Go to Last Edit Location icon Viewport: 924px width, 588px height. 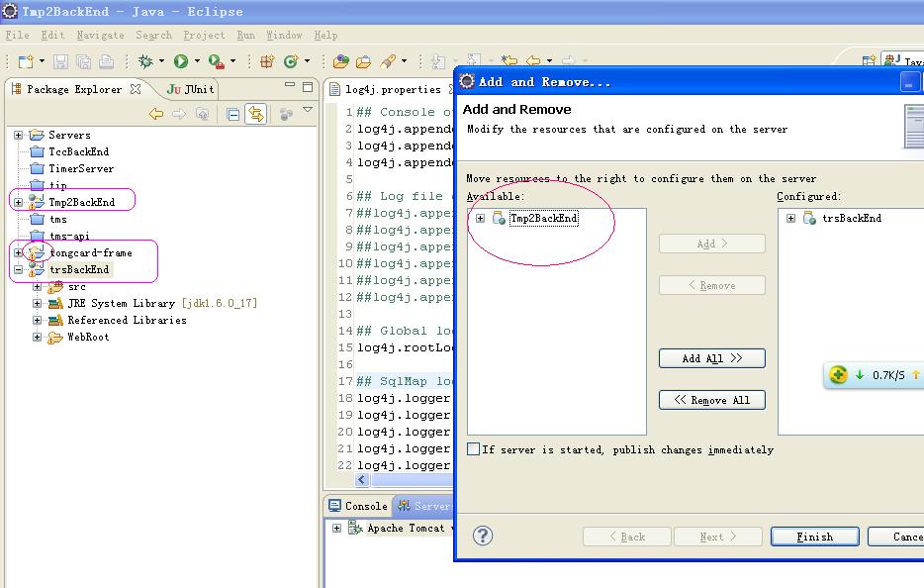tap(509, 60)
